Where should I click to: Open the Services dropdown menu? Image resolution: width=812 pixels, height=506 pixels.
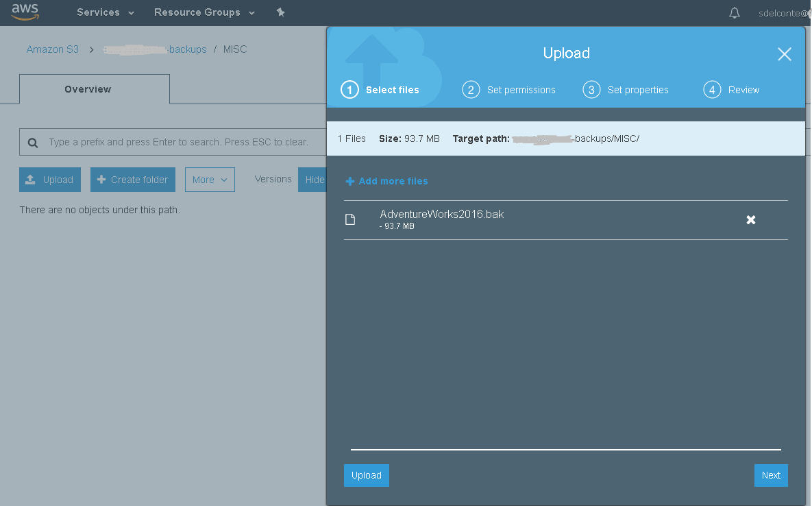pos(105,12)
